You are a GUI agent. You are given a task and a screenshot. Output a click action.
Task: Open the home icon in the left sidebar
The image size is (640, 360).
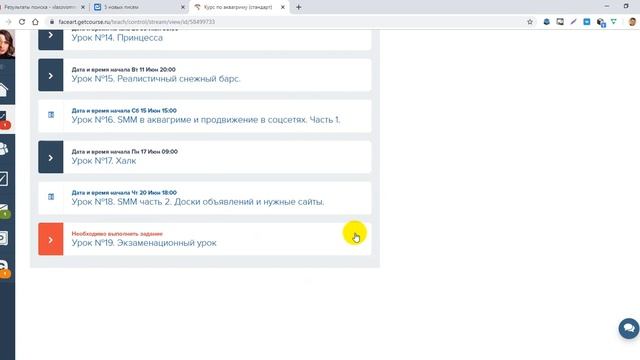click(x=4, y=90)
